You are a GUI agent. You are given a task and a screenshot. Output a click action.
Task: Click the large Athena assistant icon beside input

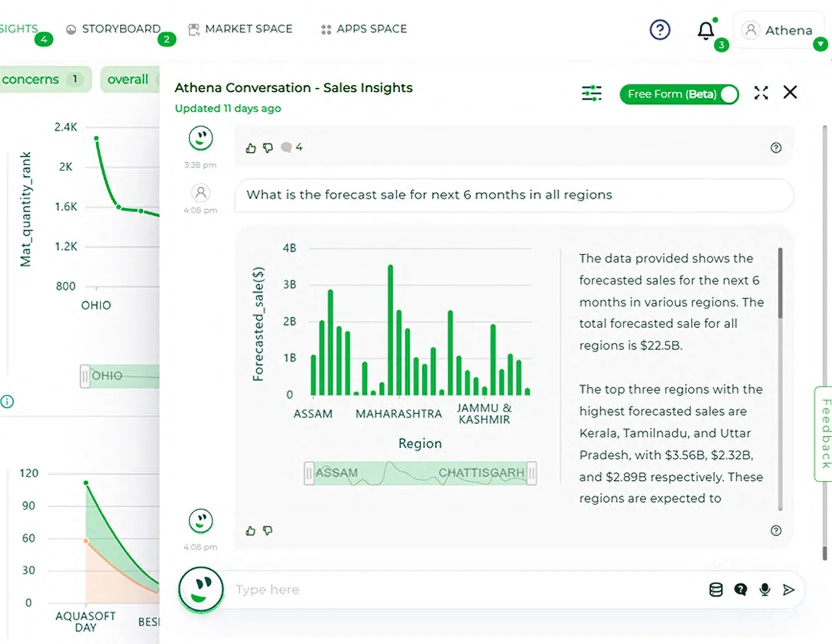coord(201,590)
